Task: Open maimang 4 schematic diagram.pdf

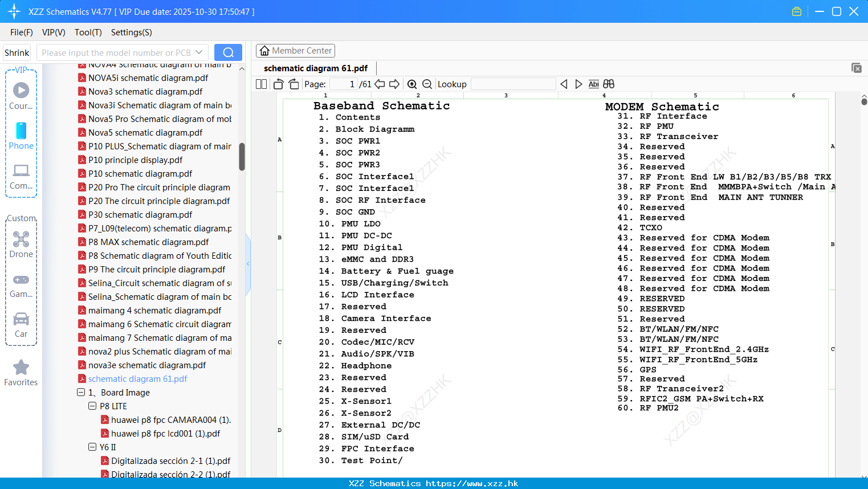Action: (154, 310)
